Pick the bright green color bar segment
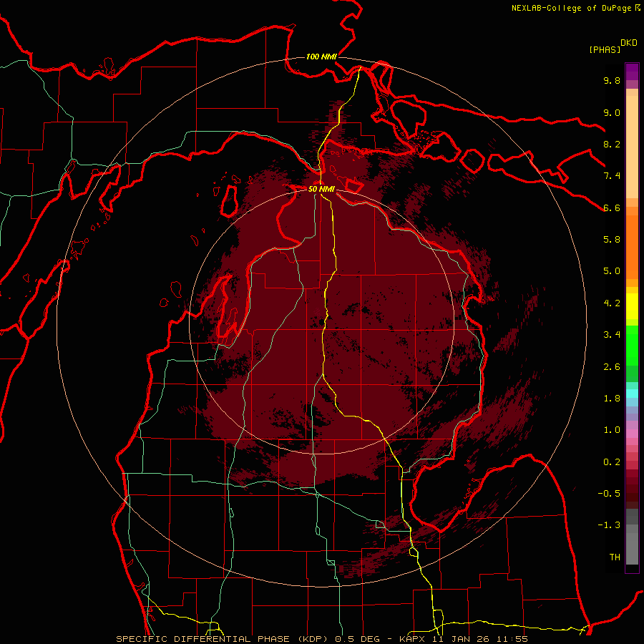 (x=632, y=346)
